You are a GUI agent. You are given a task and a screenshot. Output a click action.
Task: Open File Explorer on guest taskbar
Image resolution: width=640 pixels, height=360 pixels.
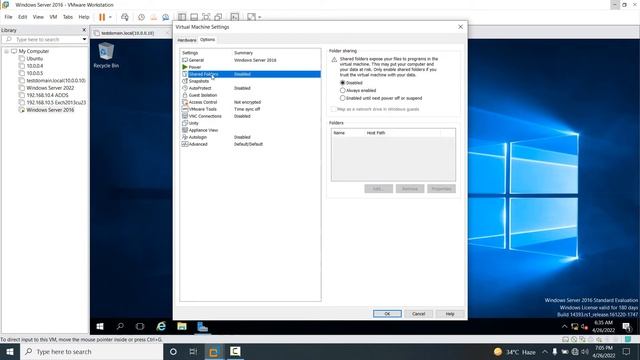click(x=182, y=327)
